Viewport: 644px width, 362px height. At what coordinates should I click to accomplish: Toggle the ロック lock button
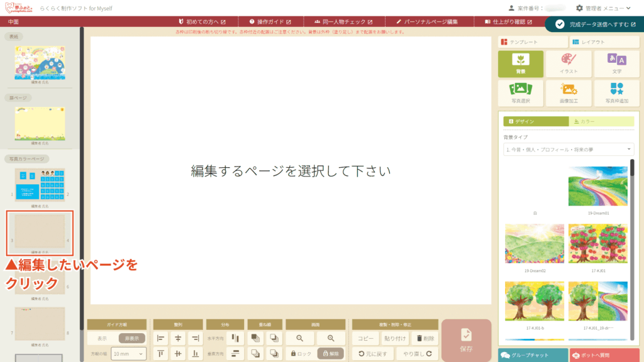299,354
